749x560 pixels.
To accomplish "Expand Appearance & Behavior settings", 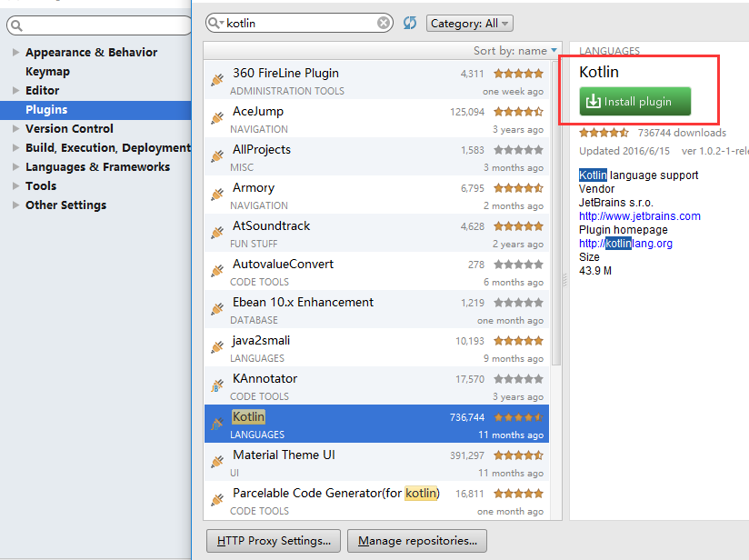I will click(x=15, y=52).
